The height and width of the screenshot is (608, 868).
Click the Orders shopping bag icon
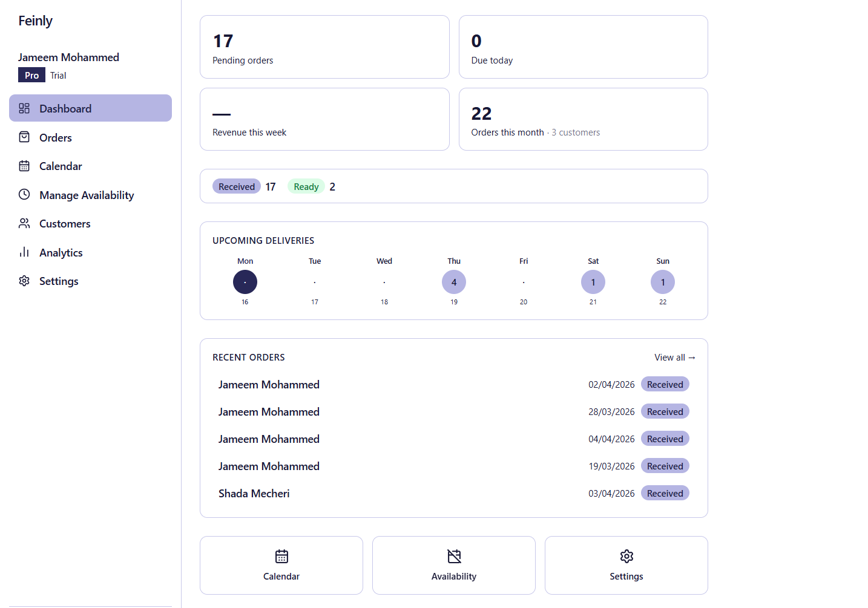(24, 137)
